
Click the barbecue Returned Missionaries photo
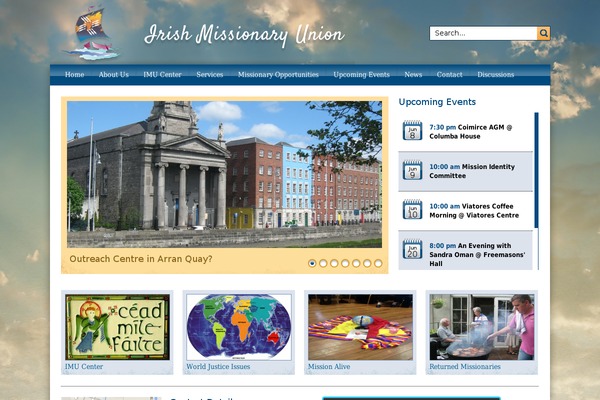[482, 327]
